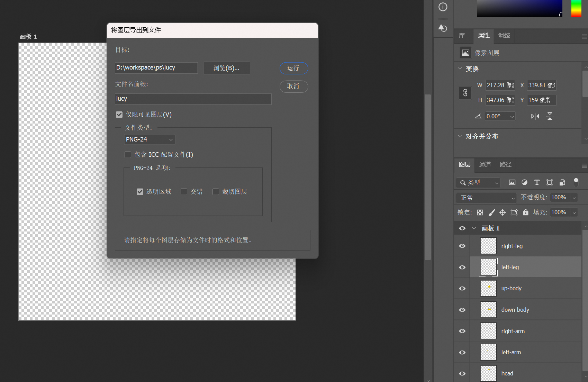The height and width of the screenshot is (382, 588).
Task: Switch to 调整 tab
Action: point(504,36)
